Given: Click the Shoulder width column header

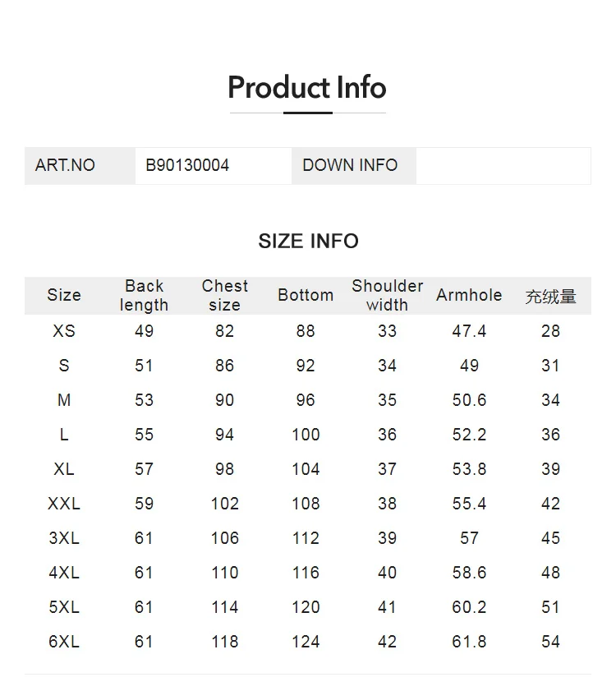Looking at the screenshot, I should click(387, 296).
